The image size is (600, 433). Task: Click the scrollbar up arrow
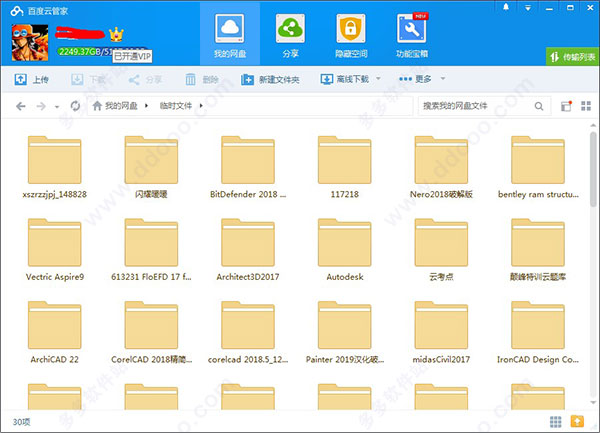pos(593,125)
